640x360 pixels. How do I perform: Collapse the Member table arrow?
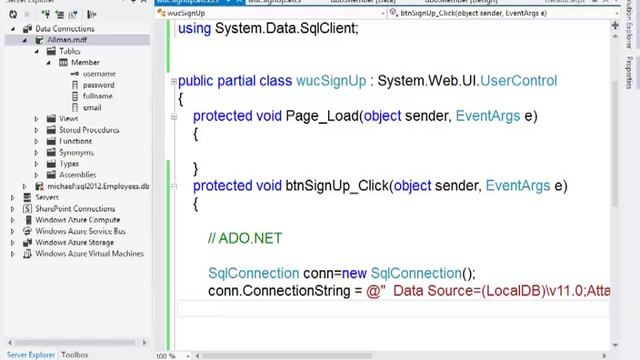(x=49, y=62)
